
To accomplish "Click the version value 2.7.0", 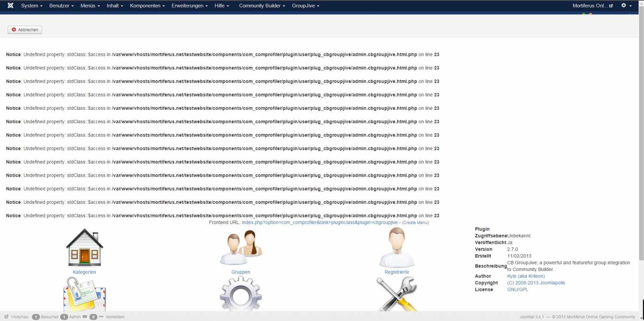I will [x=513, y=249].
